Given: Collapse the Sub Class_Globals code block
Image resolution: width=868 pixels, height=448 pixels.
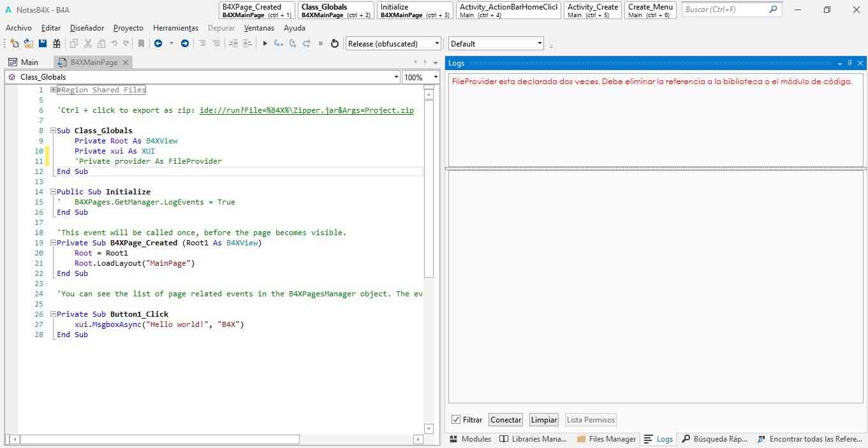Looking at the screenshot, I should coord(54,131).
